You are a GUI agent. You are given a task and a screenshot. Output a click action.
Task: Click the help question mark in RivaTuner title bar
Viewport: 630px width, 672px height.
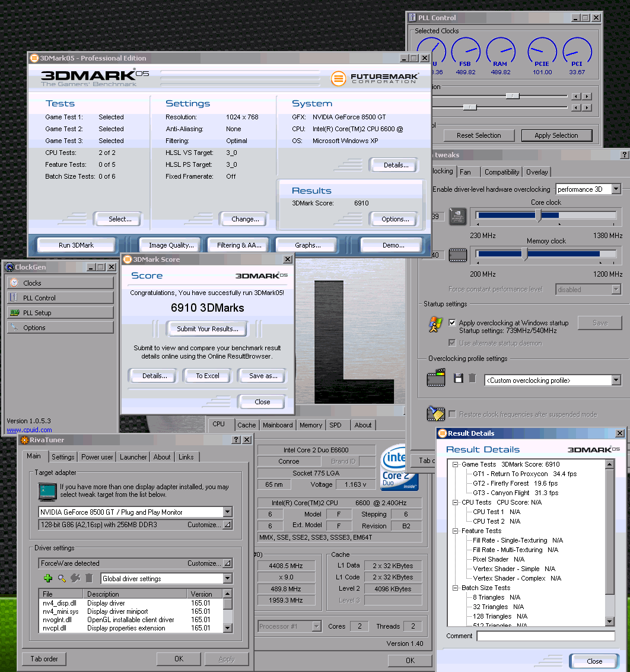(236, 440)
